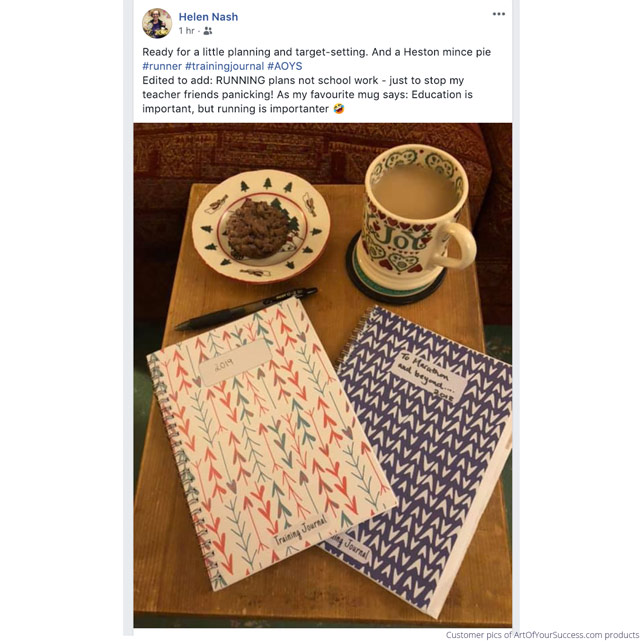642x642 pixels.
Task: Click the mince pie on the Christmas plate
Action: [258, 228]
